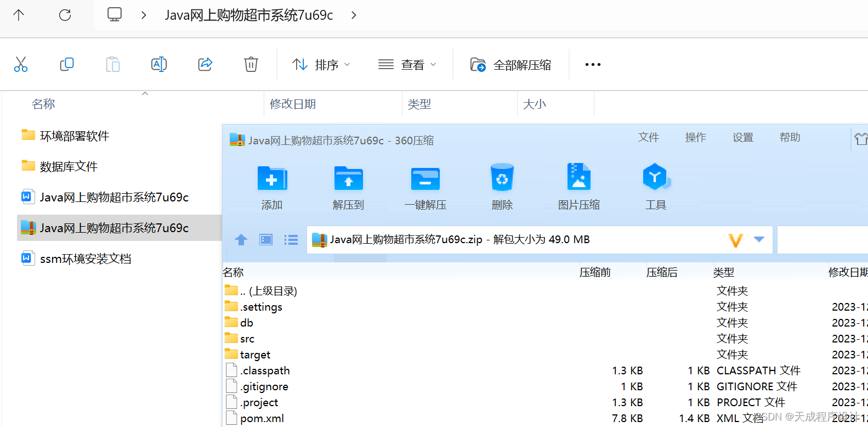Open the 排序 sort dropdown

(321, 65)
